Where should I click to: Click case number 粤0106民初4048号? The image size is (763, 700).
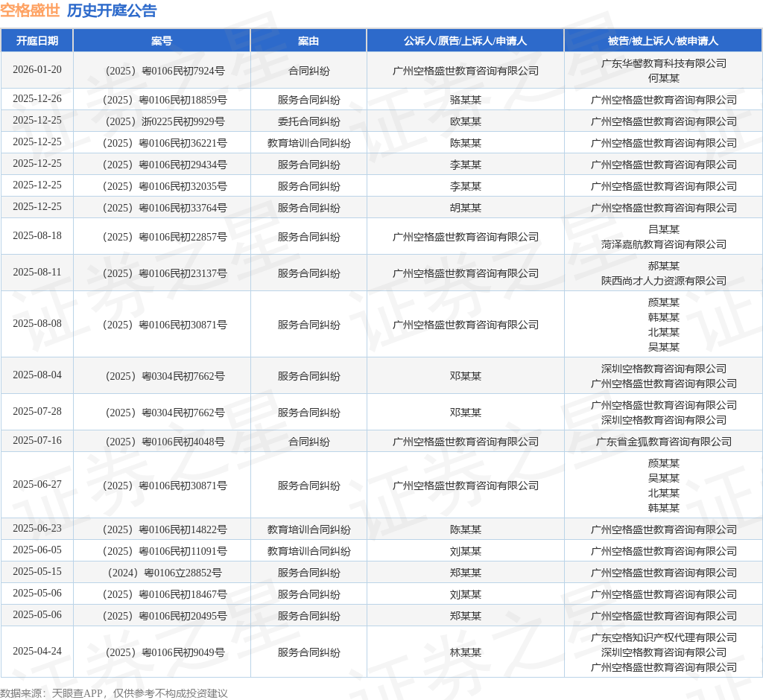165,442
